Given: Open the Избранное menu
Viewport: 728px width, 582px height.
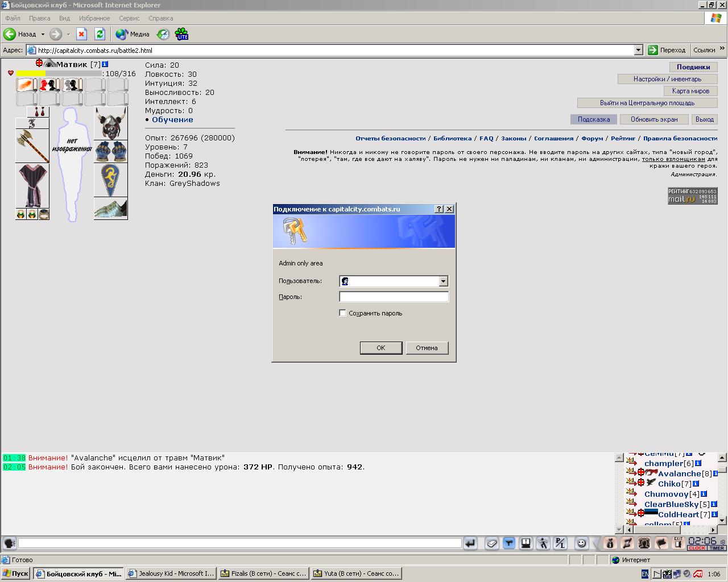Looking at the screenshot, I should 94,18.
